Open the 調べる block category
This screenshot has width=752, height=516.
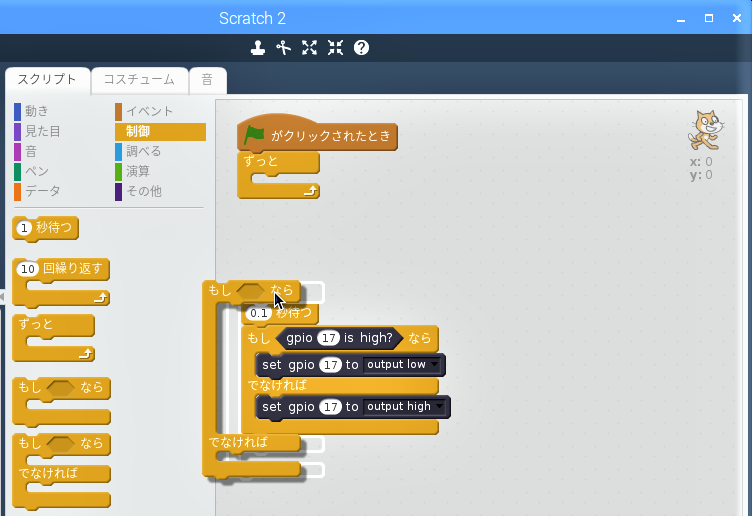point(143,151)
